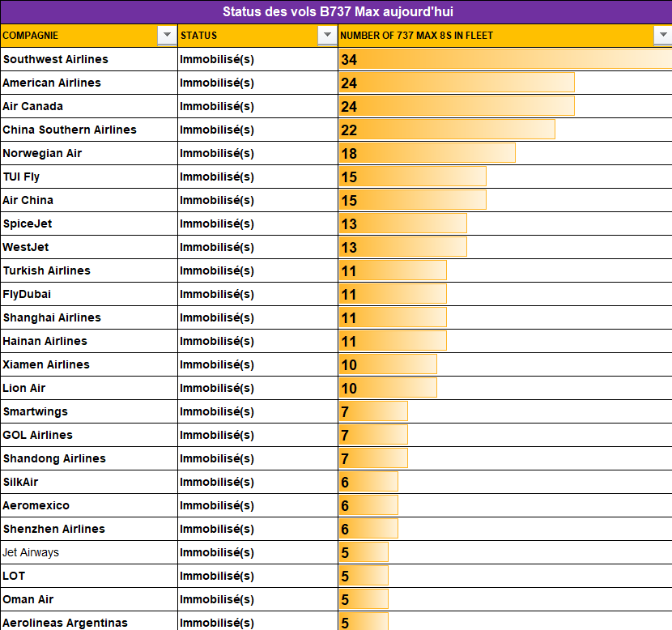Viewport: 672px width, 630px height.
Task: Select the SilkAir cell
Action: click(89, 482)
